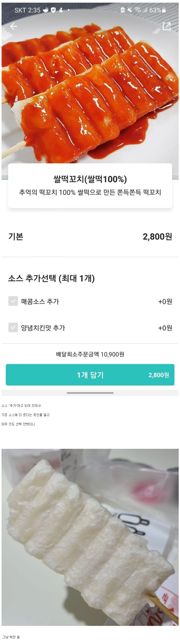Check the 양념치킨맛 추가 checkbox
Viewport: 180px width, 644px height.
tap(13, 327)
